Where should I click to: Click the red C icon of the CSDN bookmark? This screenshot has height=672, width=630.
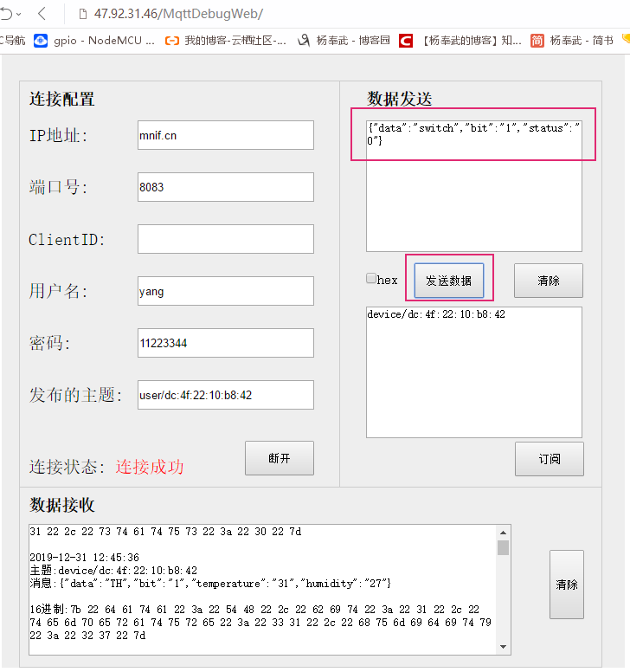[x=406, y=41]
